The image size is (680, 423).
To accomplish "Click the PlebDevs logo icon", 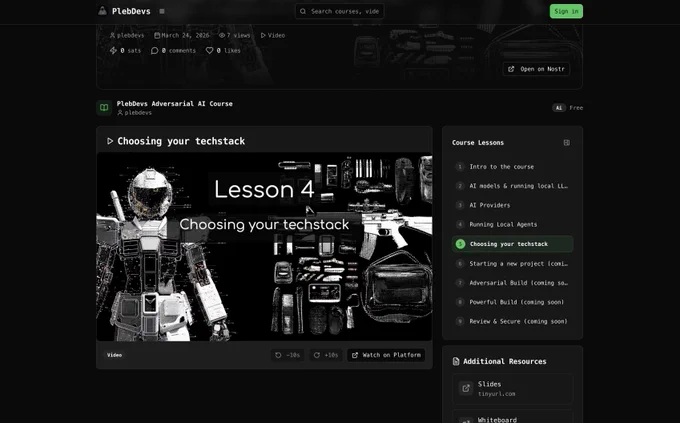I will click(x=102, y=11).
